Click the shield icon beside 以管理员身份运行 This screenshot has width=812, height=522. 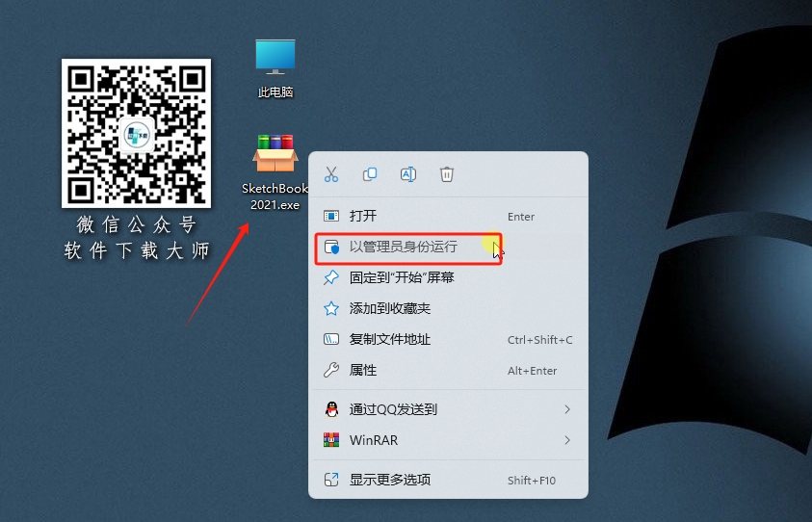point(331,247)
